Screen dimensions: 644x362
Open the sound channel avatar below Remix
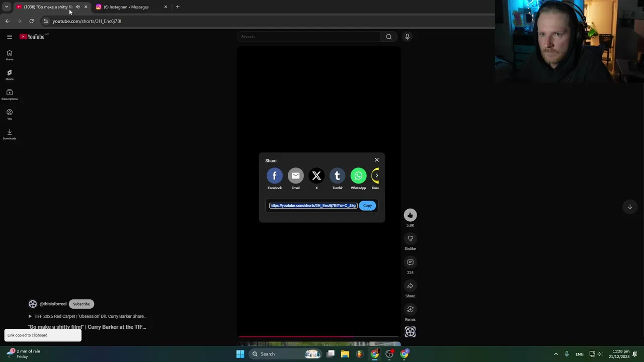[410, 332]
